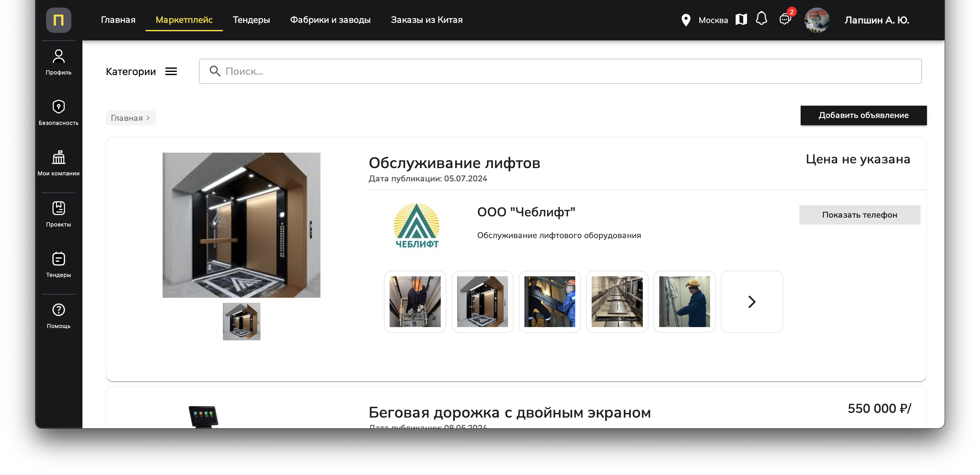980x475 pixels.
Task: Select the Маркетплейс tab
Action: pos(184,20)
